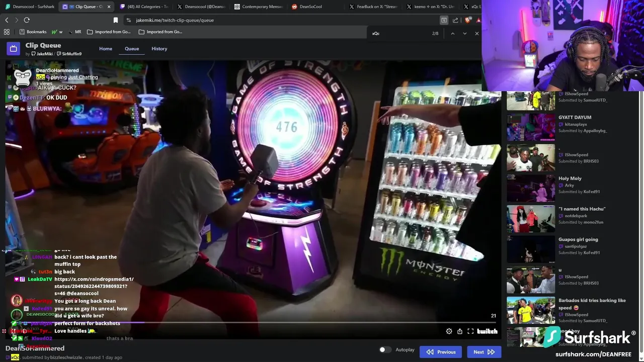Click the share icon on the clip player

click(460, 331)
